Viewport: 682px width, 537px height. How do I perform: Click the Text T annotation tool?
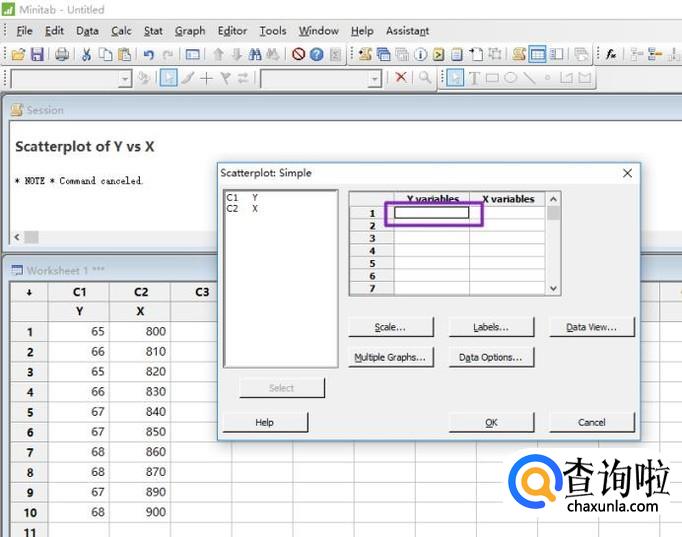[x=474, y=78]
